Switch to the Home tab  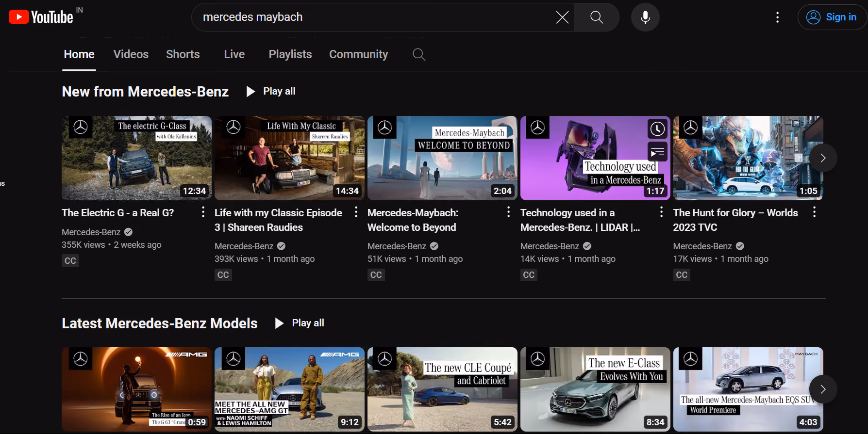(x=79, y=54)
